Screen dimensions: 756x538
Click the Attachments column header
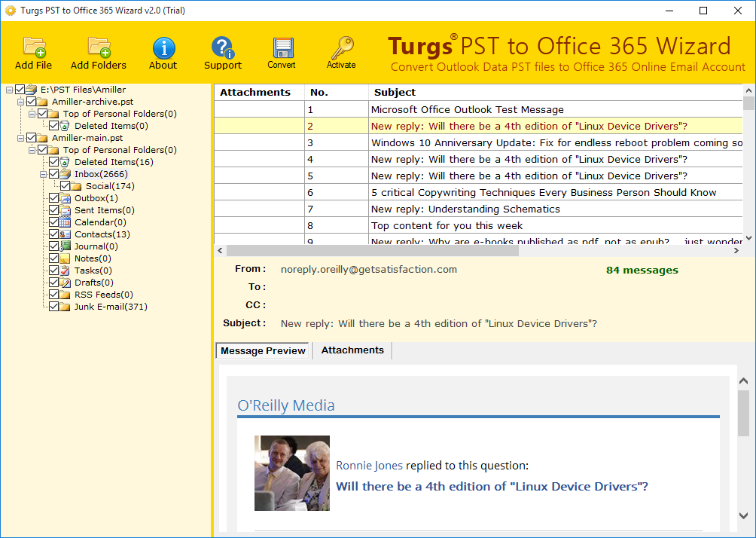tap(259, 92)
